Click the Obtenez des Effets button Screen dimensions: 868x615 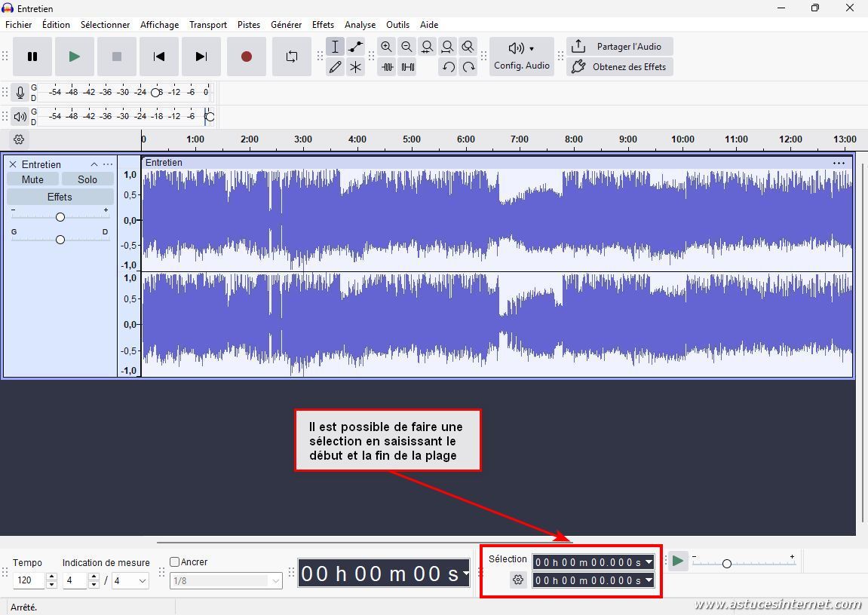coord(619,67)
